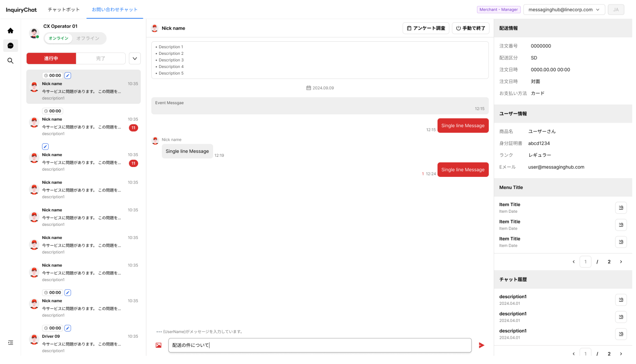Click the 手動で終了 button
The image size is (636, 364).
coord(470,28)
